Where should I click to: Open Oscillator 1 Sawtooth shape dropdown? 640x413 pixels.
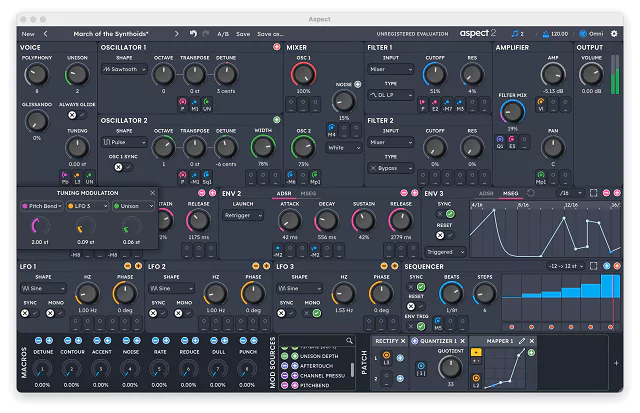[124, 69]
